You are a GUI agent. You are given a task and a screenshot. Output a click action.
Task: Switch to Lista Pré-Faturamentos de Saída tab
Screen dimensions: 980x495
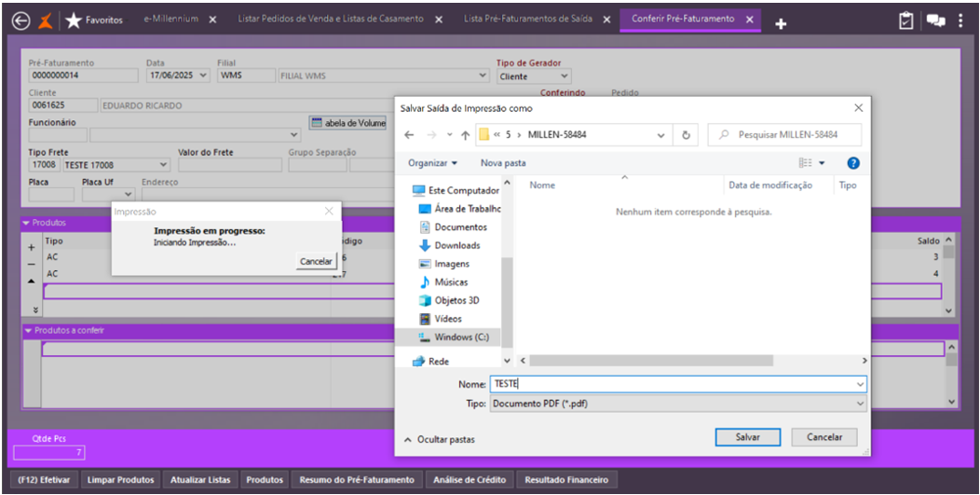pos(527,19)
